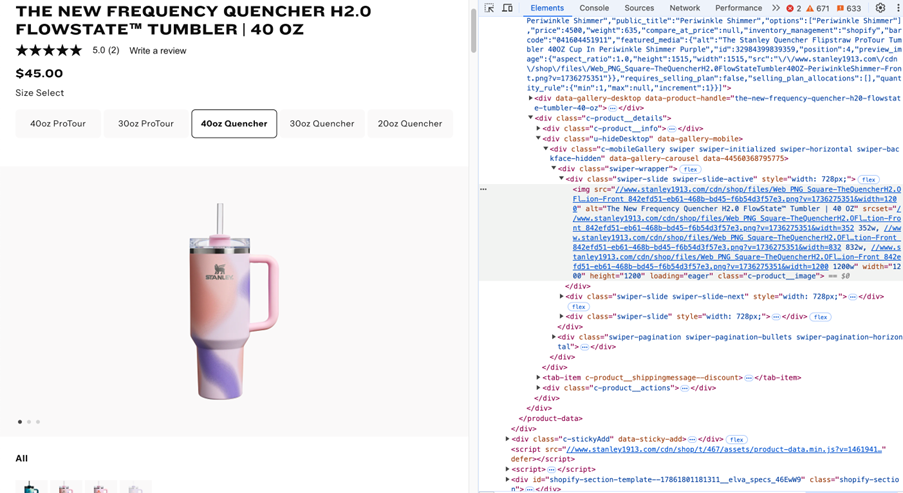This screenshot has height=493, width=903.
Task: Toggle the device toolbar icon in DevTools
Action: coord(507,8)
